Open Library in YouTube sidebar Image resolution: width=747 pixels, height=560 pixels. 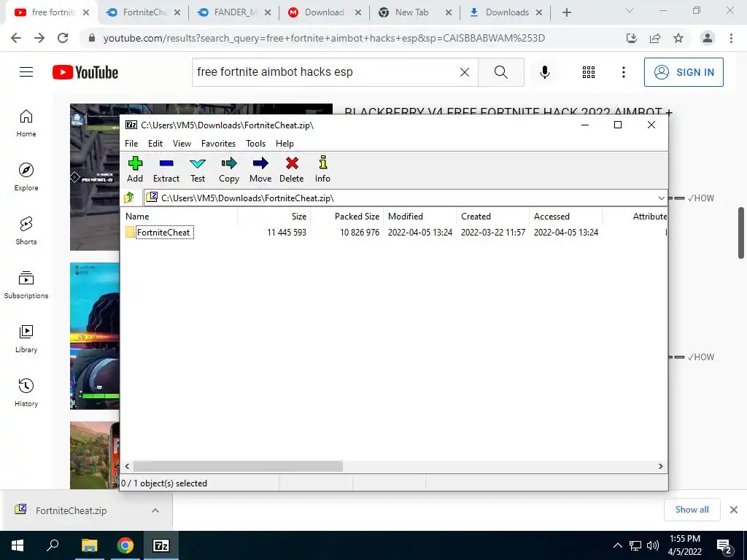[x=26, y=338]
